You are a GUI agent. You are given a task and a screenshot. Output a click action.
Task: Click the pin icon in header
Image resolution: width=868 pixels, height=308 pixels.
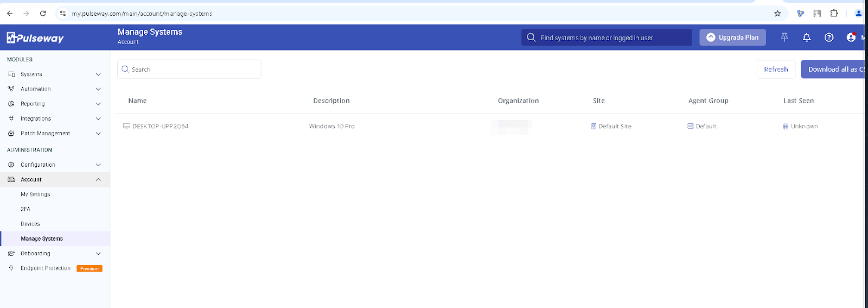pyautogui.click(x=784, y=37)
